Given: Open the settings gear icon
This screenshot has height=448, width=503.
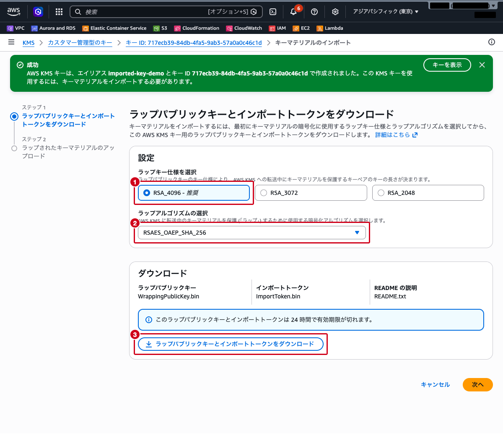Looking at the screenshot, I should pos(335,12).
